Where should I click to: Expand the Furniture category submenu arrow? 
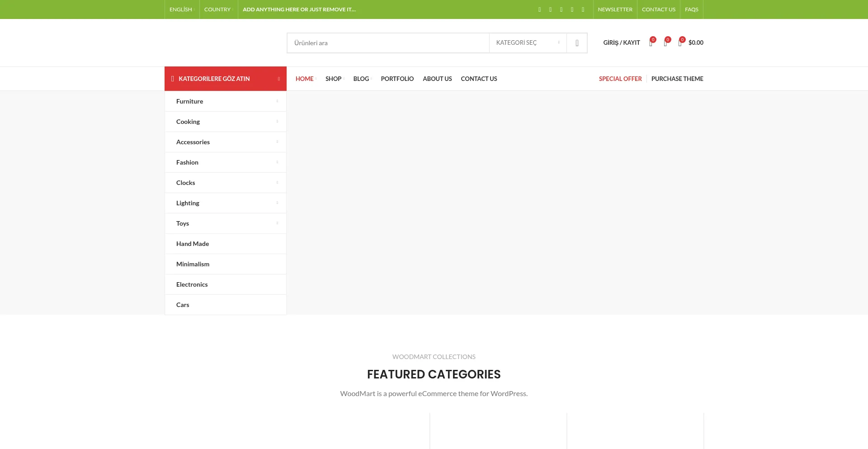[277, 101]
